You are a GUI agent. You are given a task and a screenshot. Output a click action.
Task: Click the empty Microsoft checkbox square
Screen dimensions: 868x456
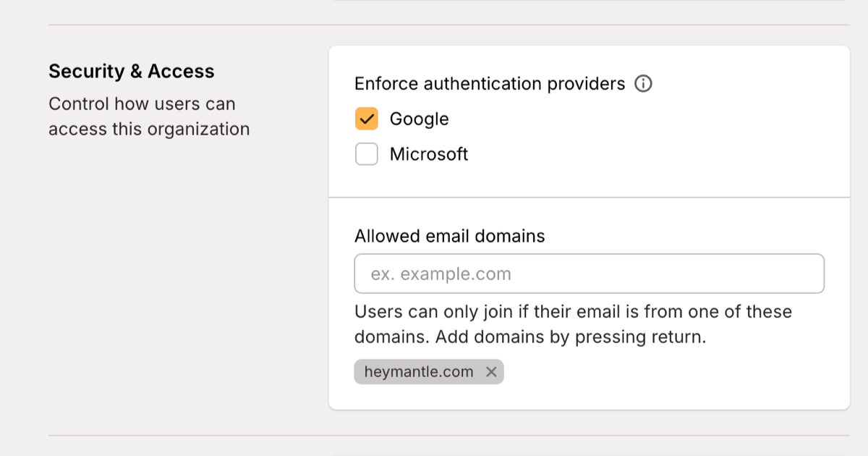[366, 153]
